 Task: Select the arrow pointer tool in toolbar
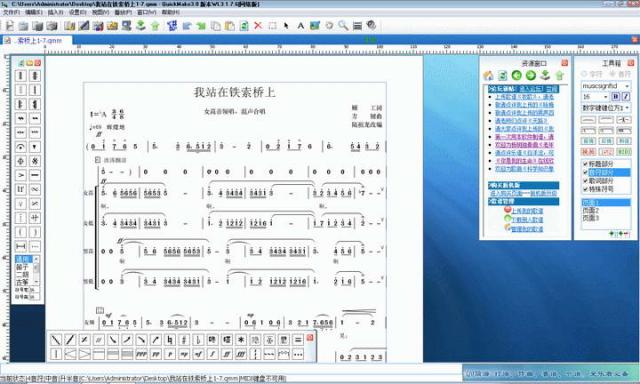pos(286,26)
